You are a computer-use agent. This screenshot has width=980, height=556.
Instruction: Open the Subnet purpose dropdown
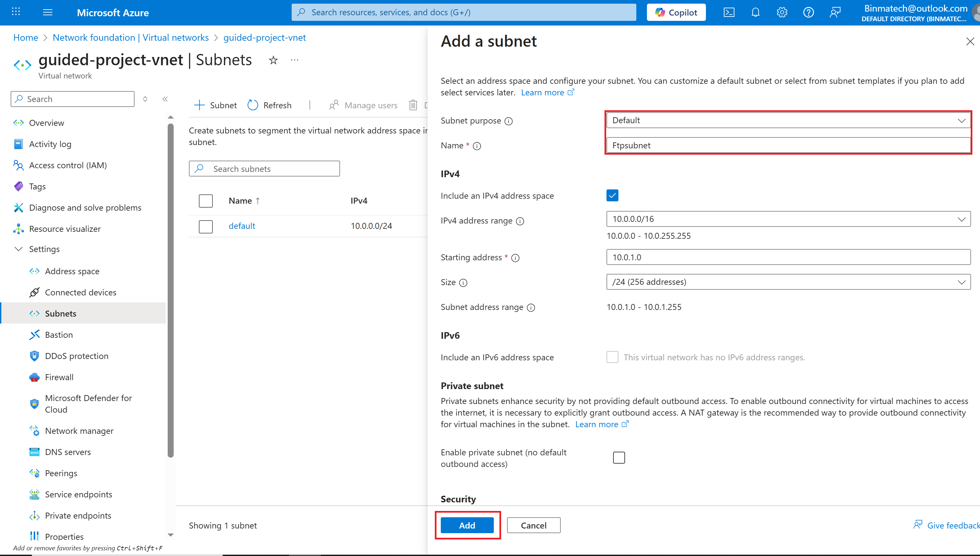coord(788,120)
